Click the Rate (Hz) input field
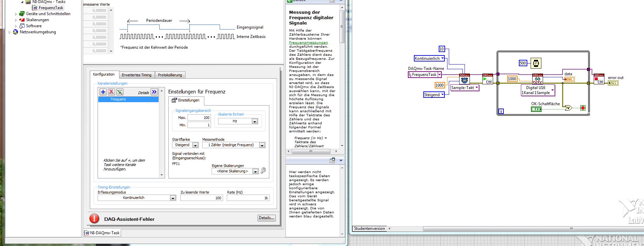This screenshot has height=246, width=644. [248, 198]
